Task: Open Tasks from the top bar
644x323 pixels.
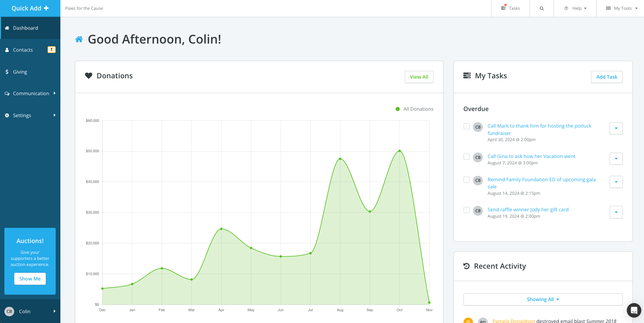Action: click(x=510, y=8)
